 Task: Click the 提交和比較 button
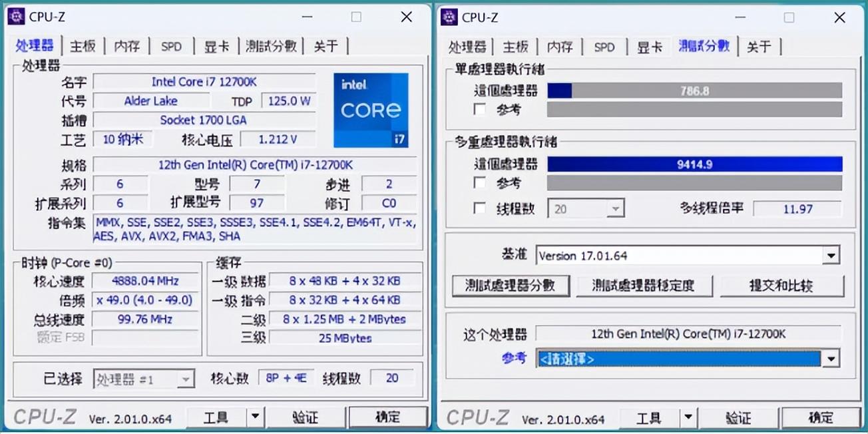[782, 285]
